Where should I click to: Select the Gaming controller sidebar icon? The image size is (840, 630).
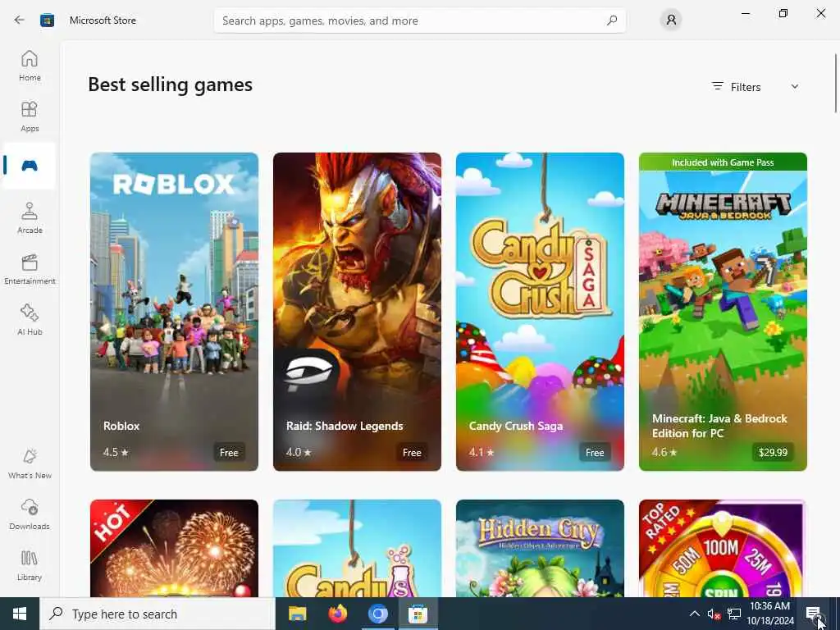point(30,166)
